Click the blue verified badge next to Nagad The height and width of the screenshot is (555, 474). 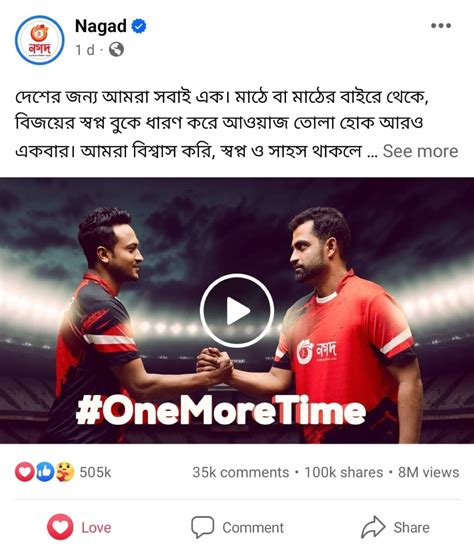[139, 27]
